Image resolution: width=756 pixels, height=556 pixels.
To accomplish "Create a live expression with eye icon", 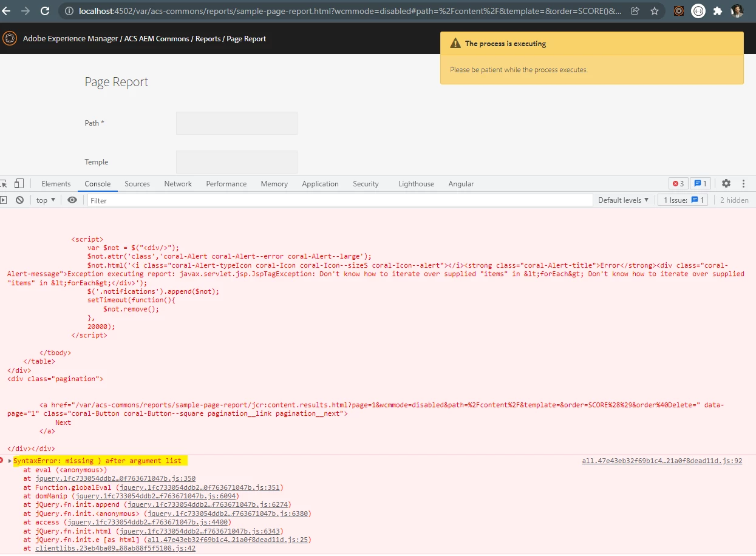I will tap(72, 200).
